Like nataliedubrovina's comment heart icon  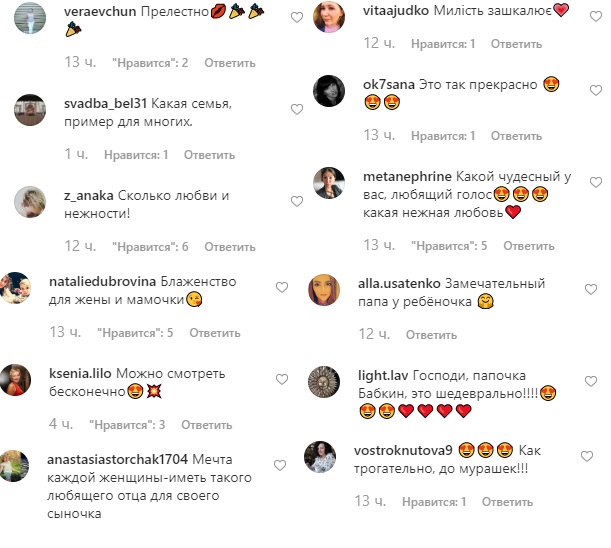(282, 287)
